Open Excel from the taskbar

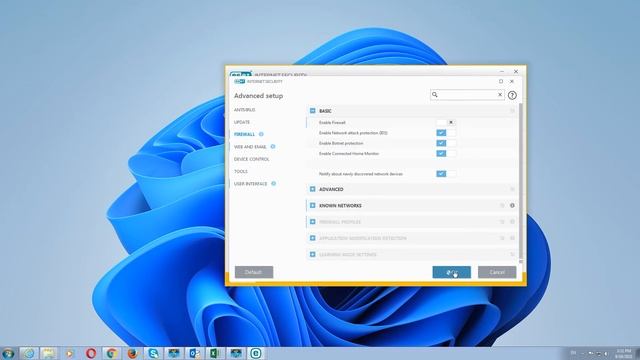click(215, 353)
